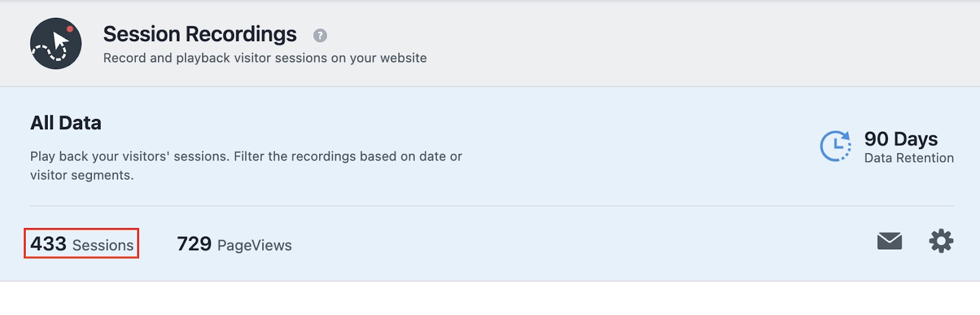
Task: Click the empty white area below the panel
Action: click(x=490, y=298)
